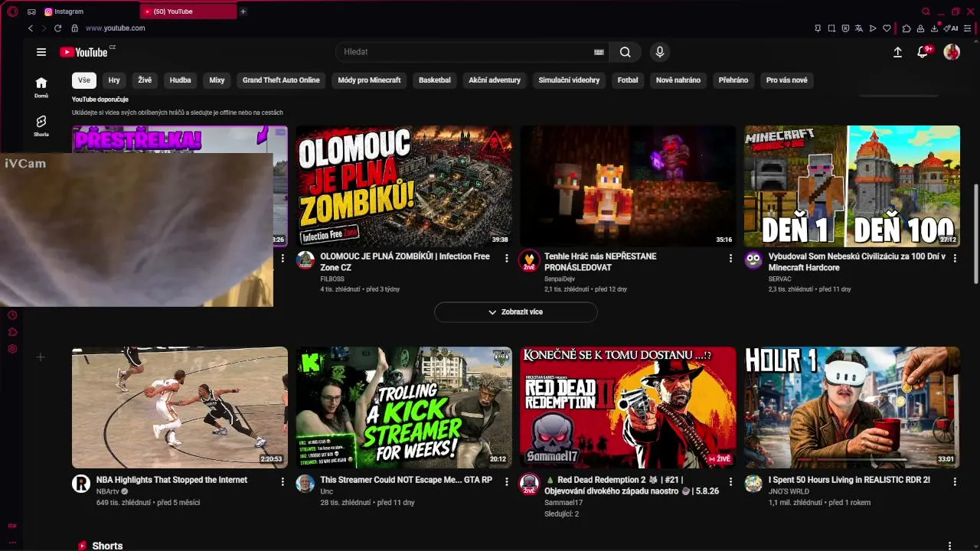Start voice search with the microphone
Viewport: 980px width, 551px height.
(x=660, y=52)
